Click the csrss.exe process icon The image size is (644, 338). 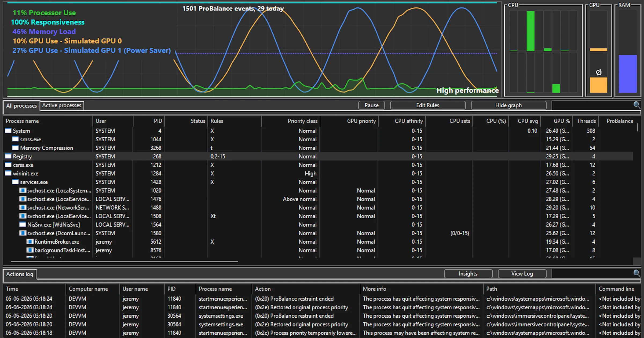click(x=8, y=165)
